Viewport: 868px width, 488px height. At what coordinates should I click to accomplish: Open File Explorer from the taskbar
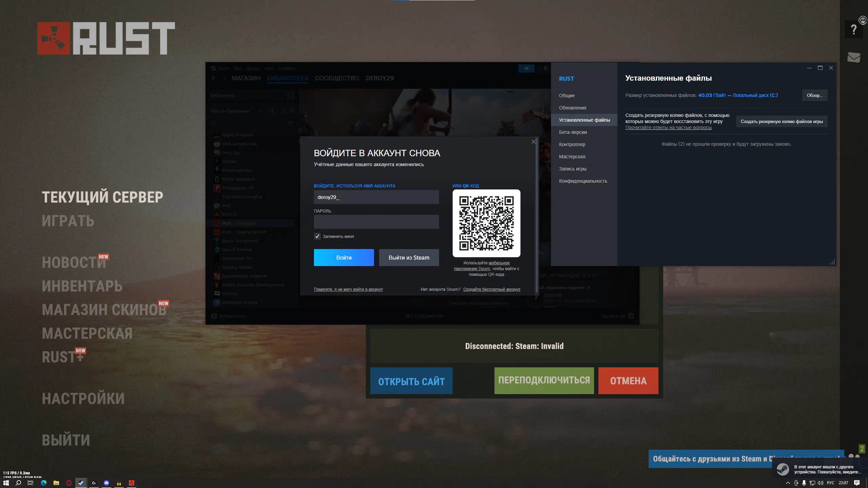[56, 483]
